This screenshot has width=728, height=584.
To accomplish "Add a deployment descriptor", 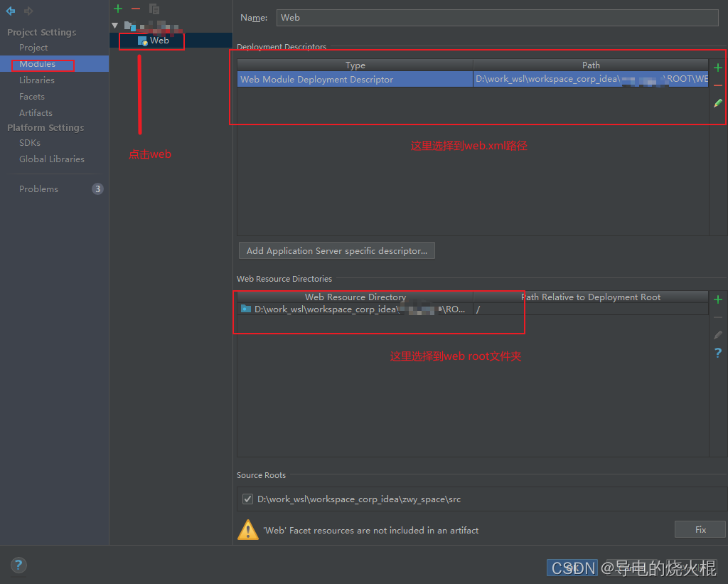I will 718,68.
